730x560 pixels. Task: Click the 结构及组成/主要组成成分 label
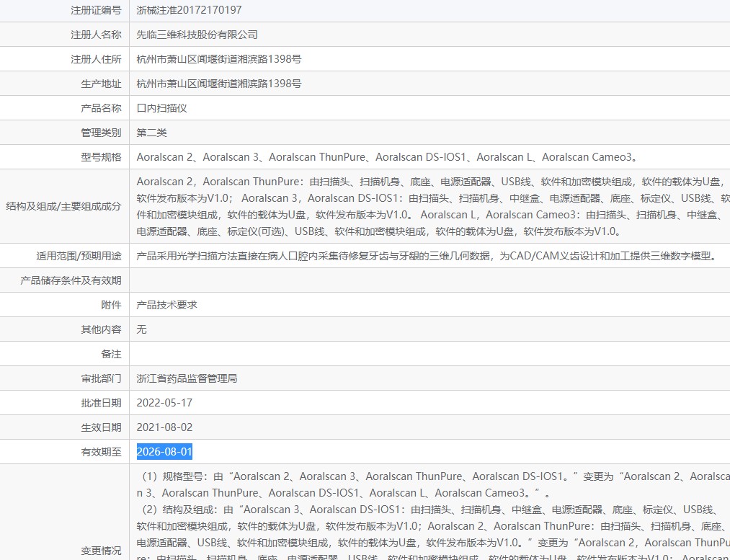[64, 206]
